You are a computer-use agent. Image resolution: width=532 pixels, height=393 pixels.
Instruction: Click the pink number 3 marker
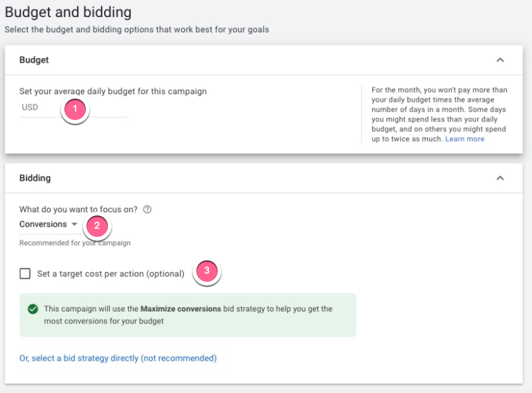coord(207,270)
